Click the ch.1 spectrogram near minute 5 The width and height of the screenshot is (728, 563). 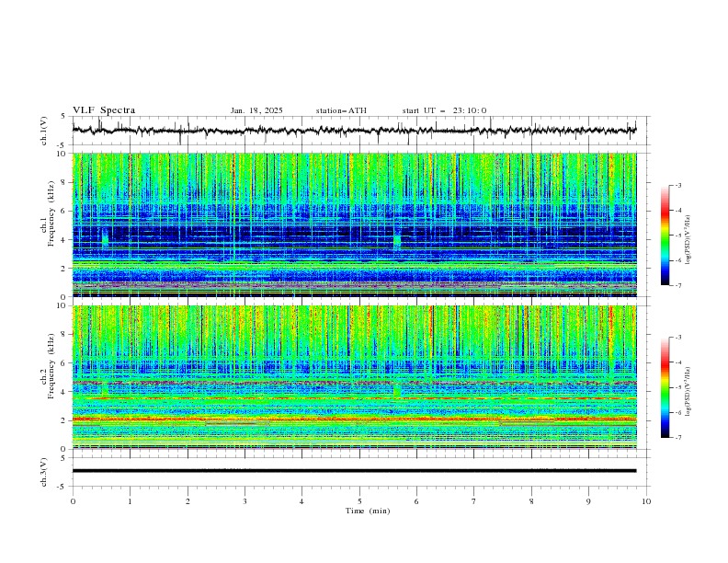tap(359, 224)
